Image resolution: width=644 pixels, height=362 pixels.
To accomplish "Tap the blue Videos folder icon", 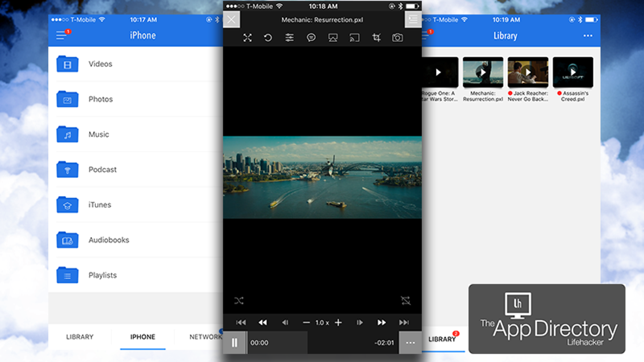I will tap(67, 64).
